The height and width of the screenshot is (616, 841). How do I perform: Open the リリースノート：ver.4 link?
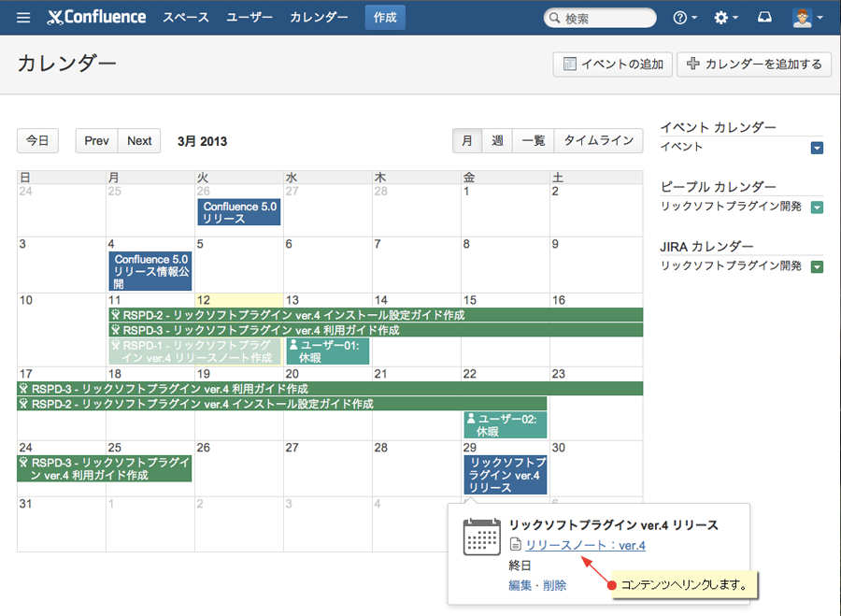point(585,545)
